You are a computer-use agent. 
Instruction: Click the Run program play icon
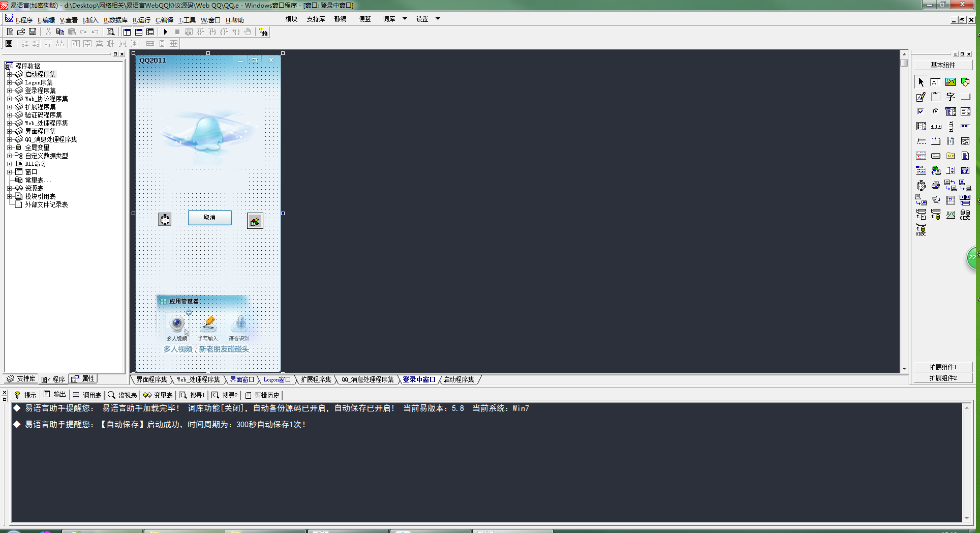click(165, 32)
